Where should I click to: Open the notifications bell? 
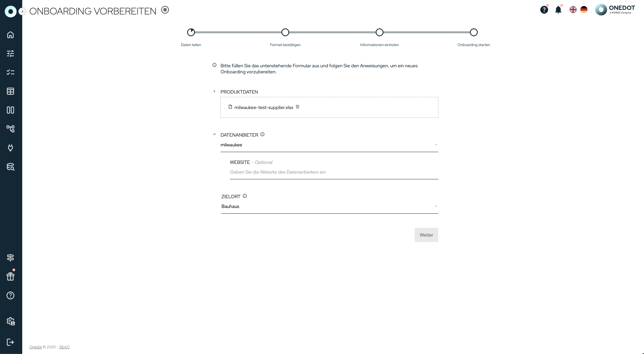click(558, 10)
